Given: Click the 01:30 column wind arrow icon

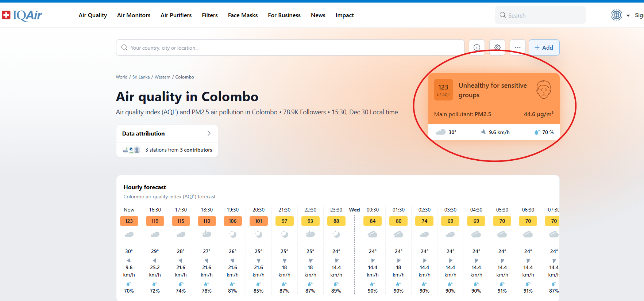Looking at the screenshot, I should tap(399, 260).
